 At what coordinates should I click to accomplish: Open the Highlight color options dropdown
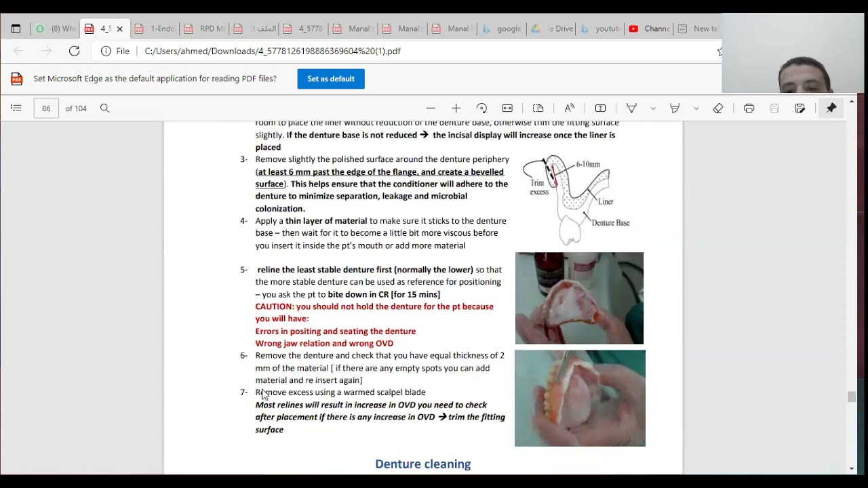[x=696, y=108]
